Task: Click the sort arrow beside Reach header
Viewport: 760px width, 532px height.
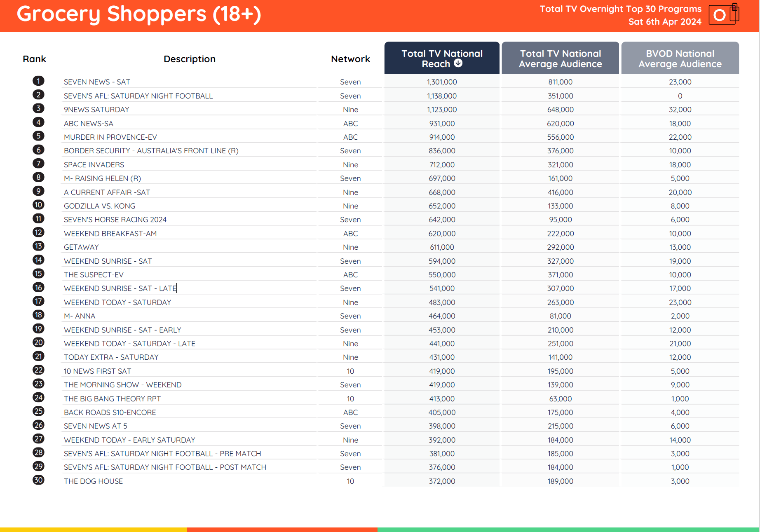Action: point(458,63)
